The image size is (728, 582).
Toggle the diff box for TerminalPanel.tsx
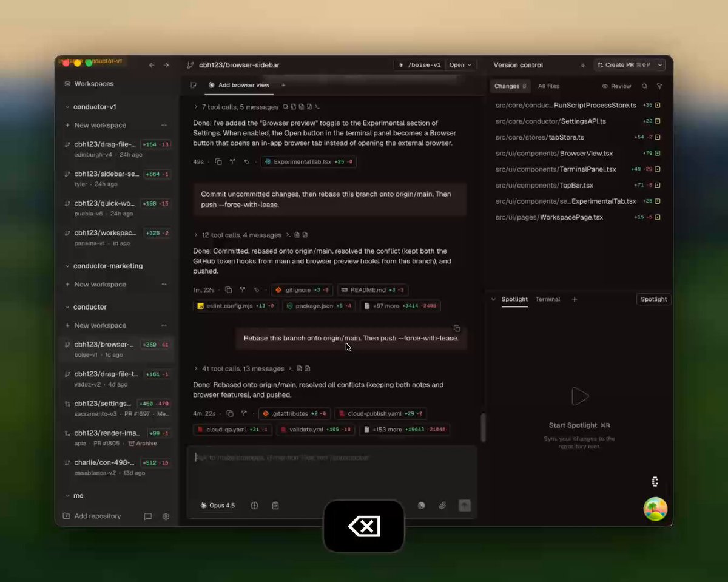point(657,169)
